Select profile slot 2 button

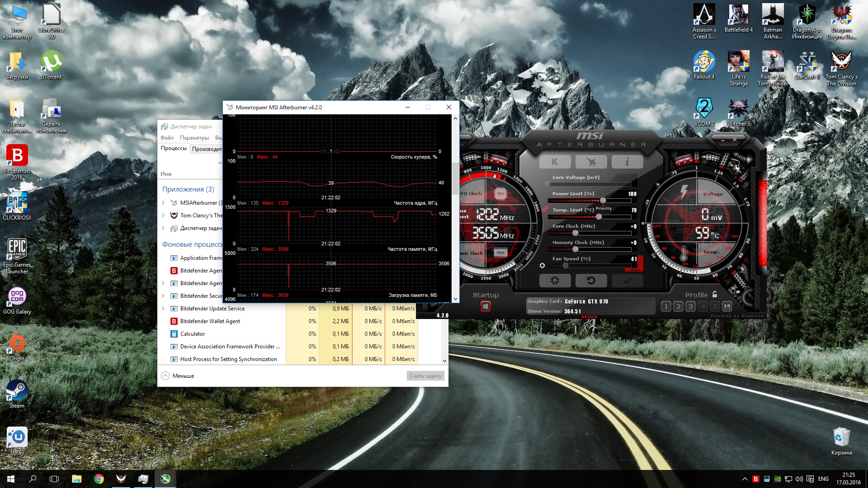(x=678, y=306)
